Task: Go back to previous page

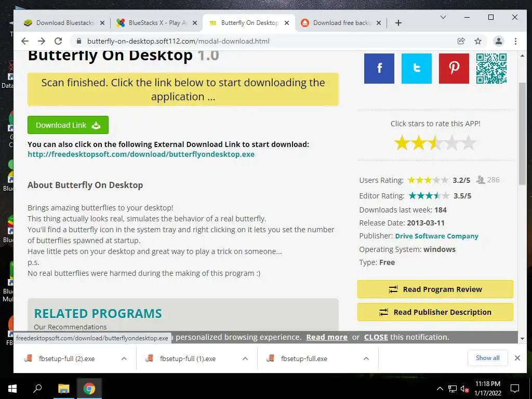Action: point(25,41)
